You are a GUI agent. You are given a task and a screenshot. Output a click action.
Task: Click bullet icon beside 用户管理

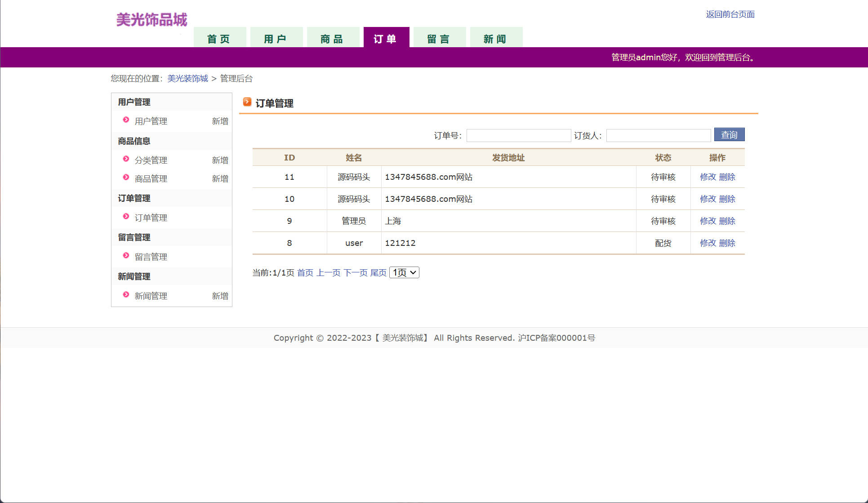[126, 120]
